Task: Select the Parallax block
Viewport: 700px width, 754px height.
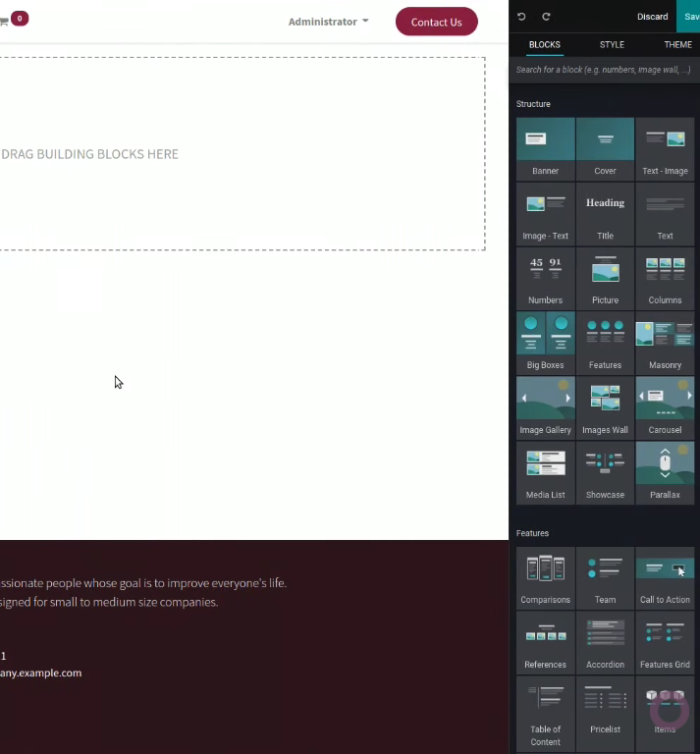Action: point(665,473)
